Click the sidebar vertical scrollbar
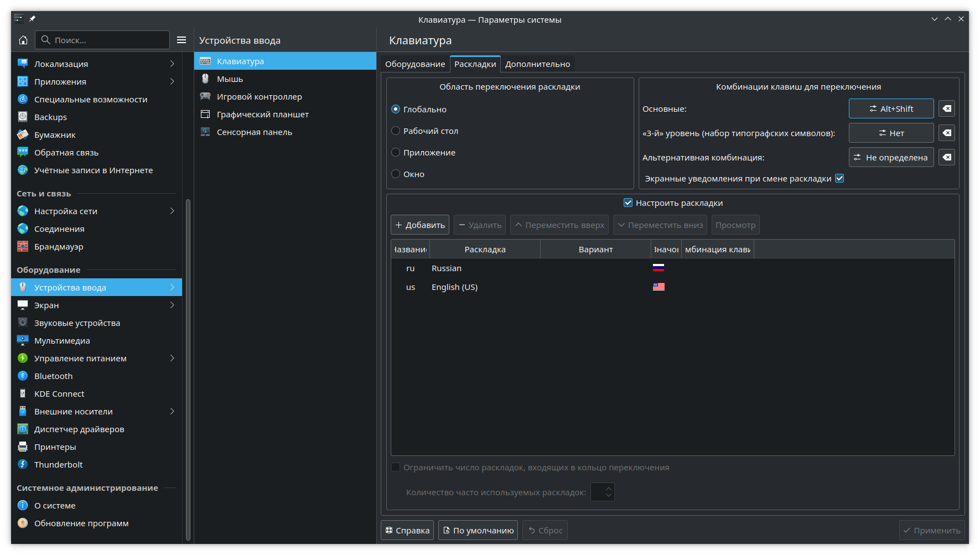This screenshot has height=555, width=980. coord(188,370)
